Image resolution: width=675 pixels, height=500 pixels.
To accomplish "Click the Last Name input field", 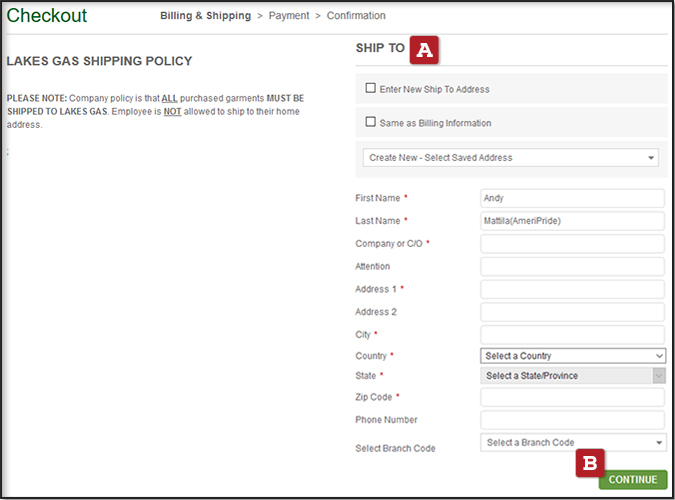I will click(572, 221).
